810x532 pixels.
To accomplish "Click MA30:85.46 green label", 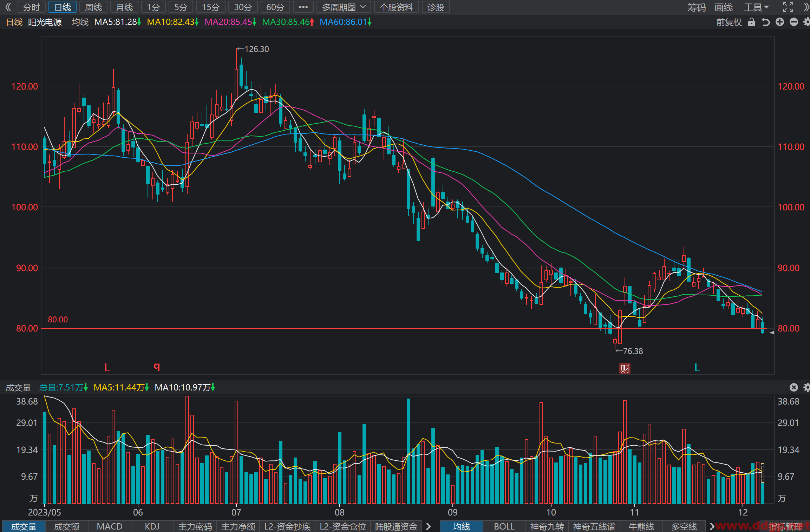I will [x=288, y=22].
